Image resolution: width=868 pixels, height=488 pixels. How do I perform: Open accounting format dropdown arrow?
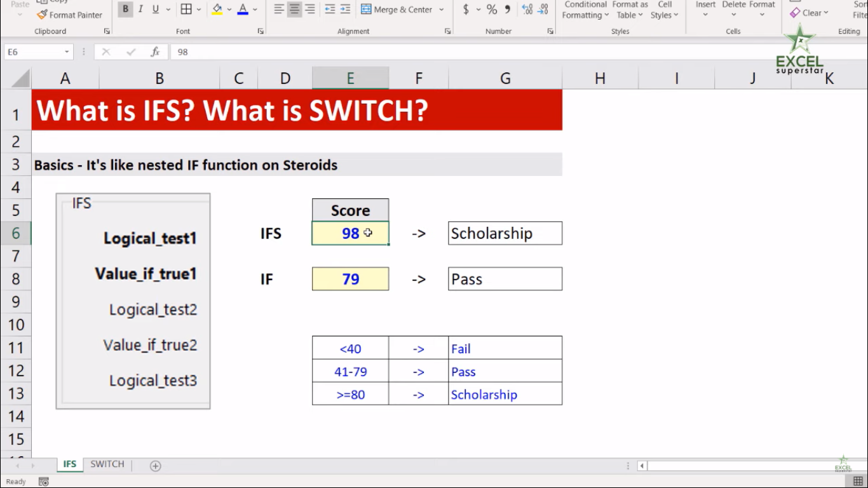pos(478,10)
